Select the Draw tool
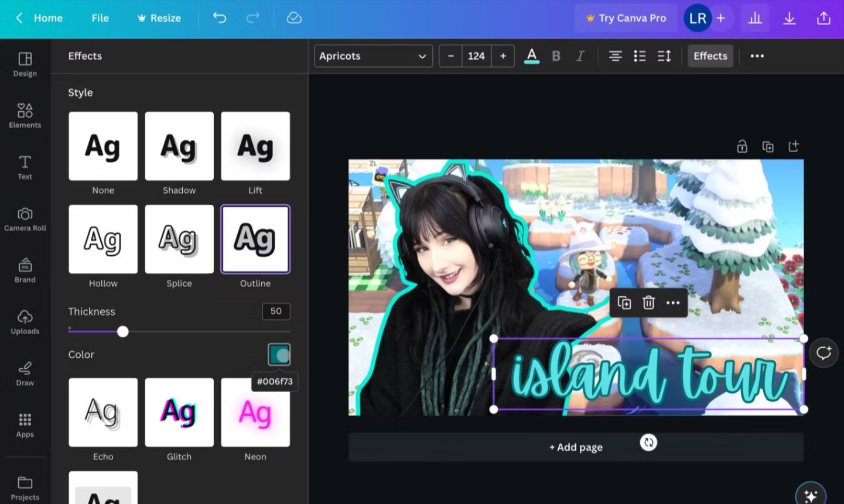The image size is (844, 504). [x=25, y=375]
